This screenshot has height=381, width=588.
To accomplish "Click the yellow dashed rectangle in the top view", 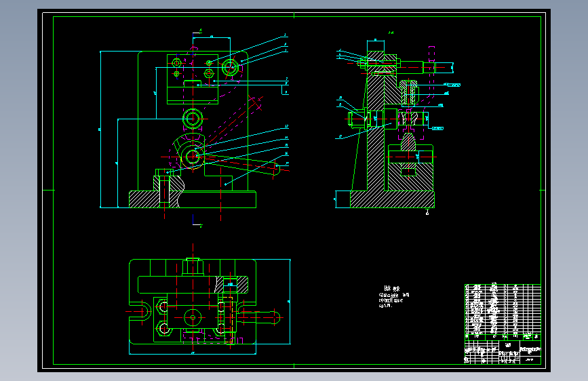I will (x=228, y=320).
